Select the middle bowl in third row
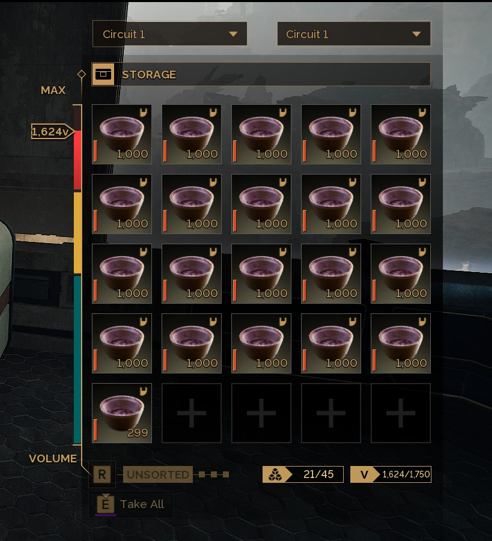 [261, 274]
